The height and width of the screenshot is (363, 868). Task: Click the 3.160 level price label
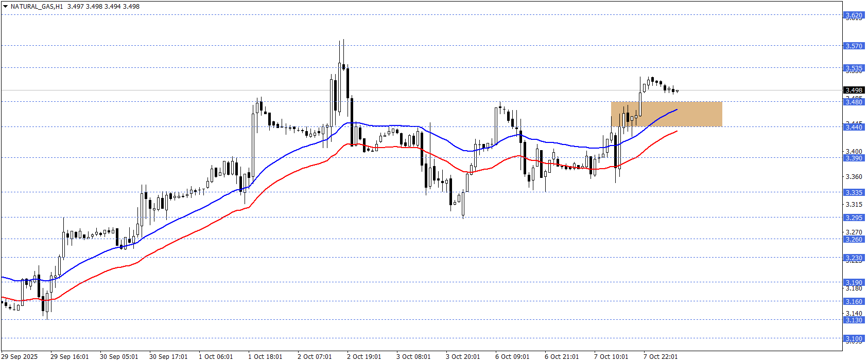click(854, 302)
